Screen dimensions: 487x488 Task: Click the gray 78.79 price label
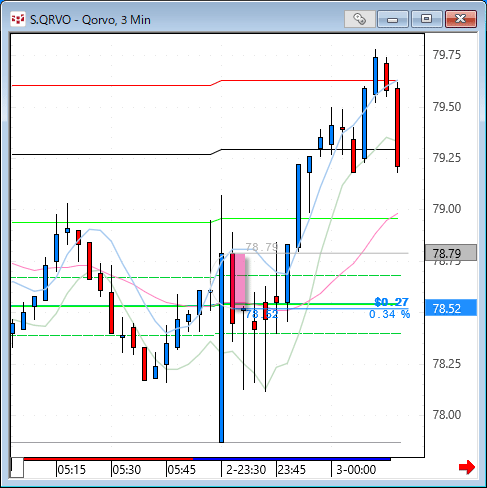[451, 253]
